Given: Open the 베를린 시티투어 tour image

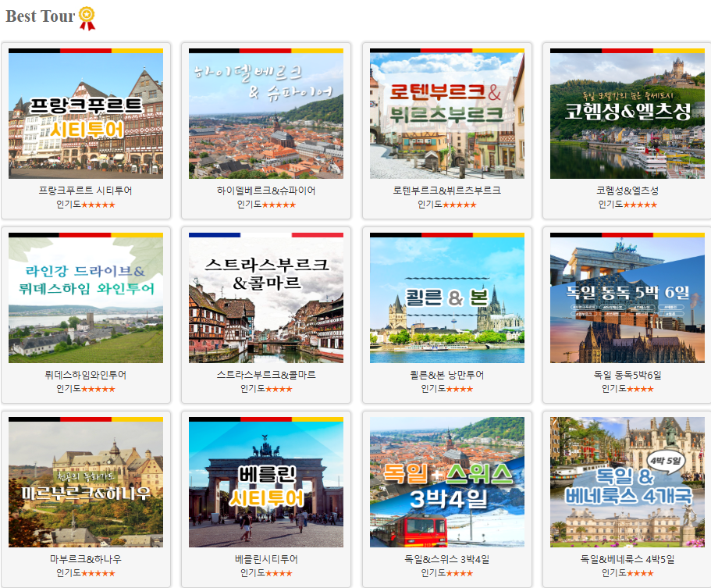Looking at the screenshot, I should click(x=266, y=483).
